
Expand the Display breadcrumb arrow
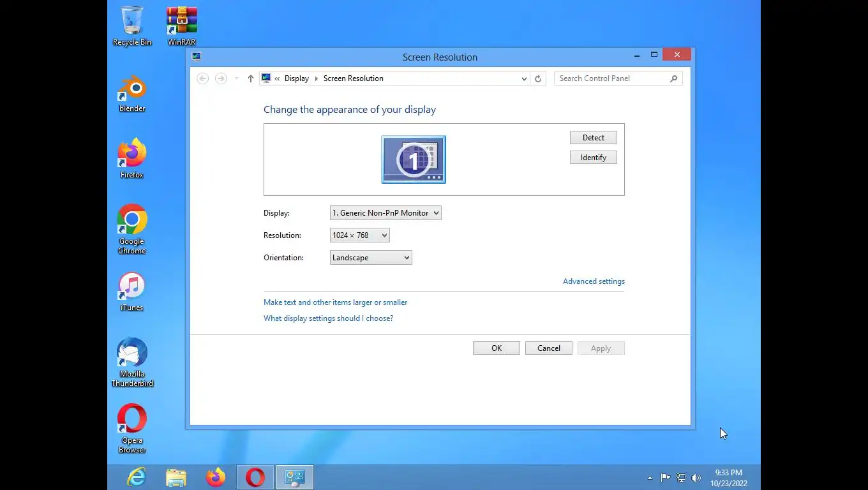(x=316, y=78)
